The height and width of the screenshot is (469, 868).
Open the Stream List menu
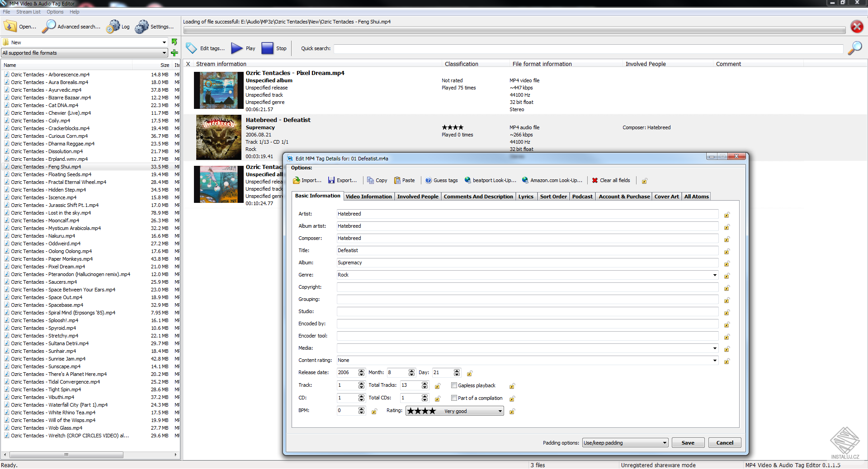[28, 12]
